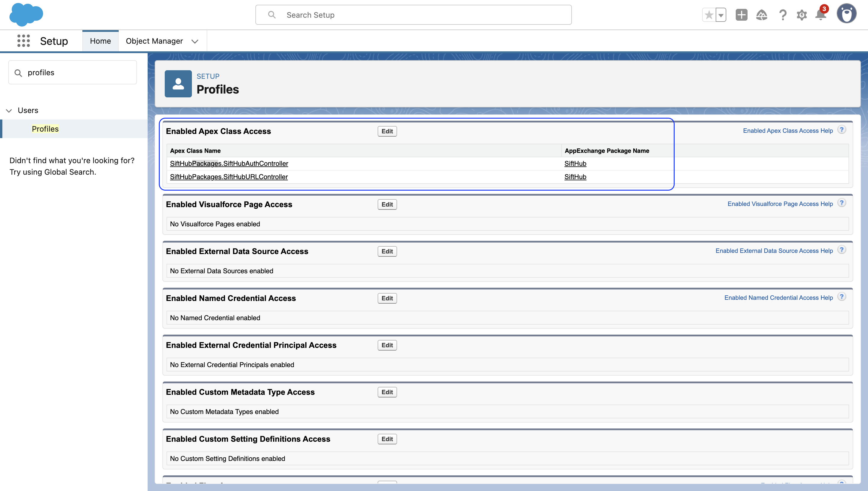Open the global actions plus icon
868x491 pixels.
[741, 15]
